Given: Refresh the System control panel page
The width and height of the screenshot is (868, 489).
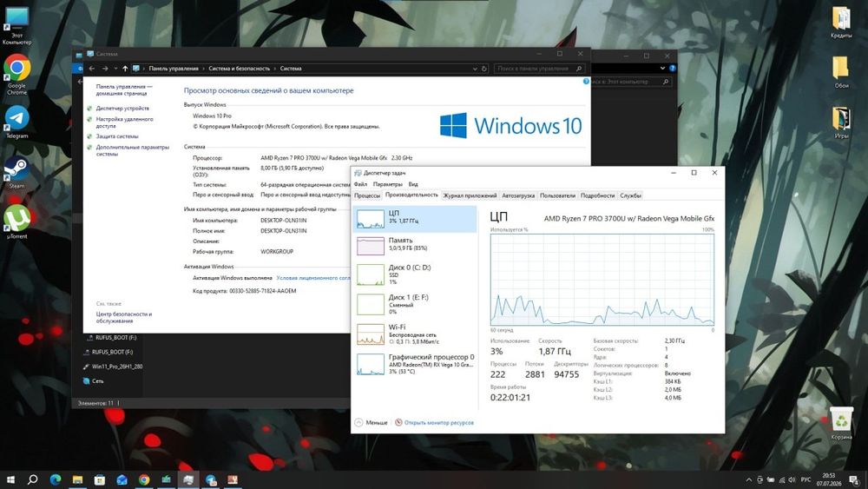Looking at the screenshot, I should pyautogui.click(x=484, y=69).
